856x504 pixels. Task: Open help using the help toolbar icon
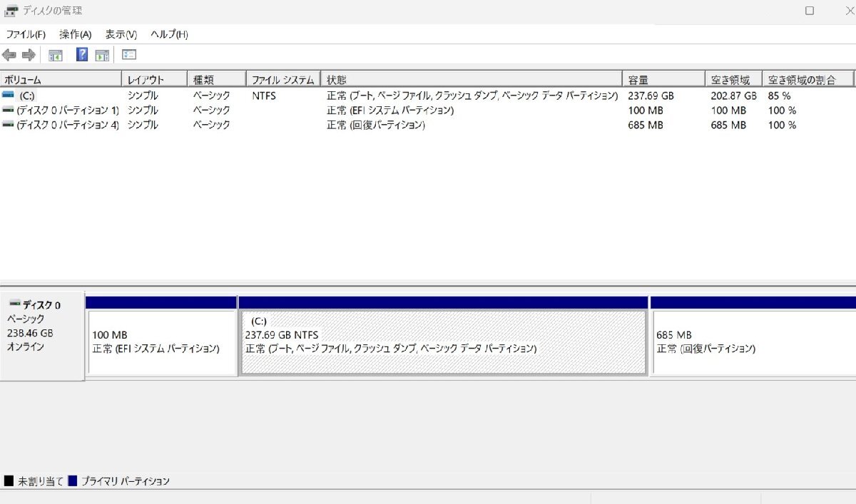coord(82,55)
